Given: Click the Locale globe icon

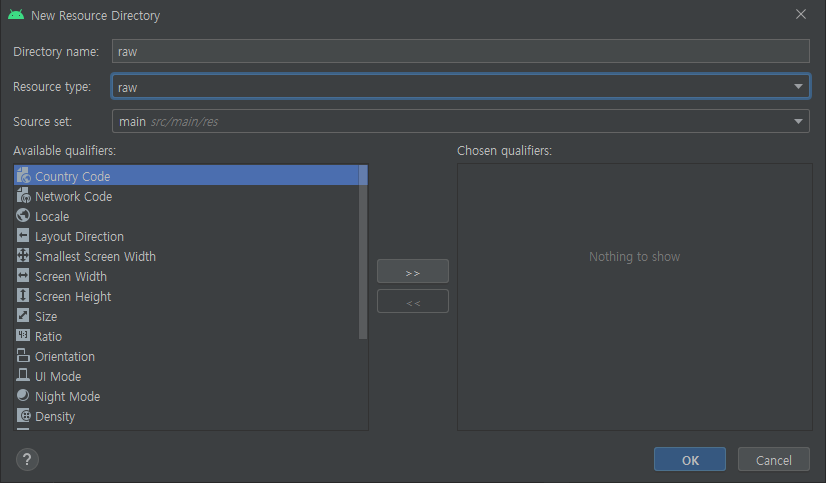Looking at the screenshot, I should point(23,215).
